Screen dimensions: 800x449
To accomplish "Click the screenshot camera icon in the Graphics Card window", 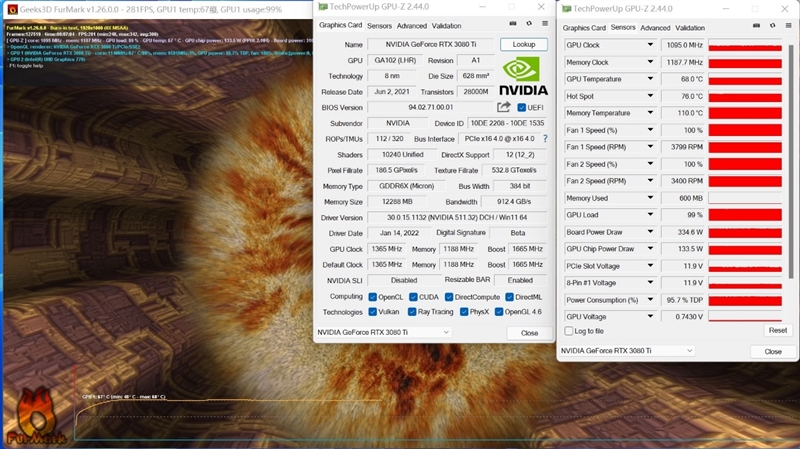I will coord(513,23).
